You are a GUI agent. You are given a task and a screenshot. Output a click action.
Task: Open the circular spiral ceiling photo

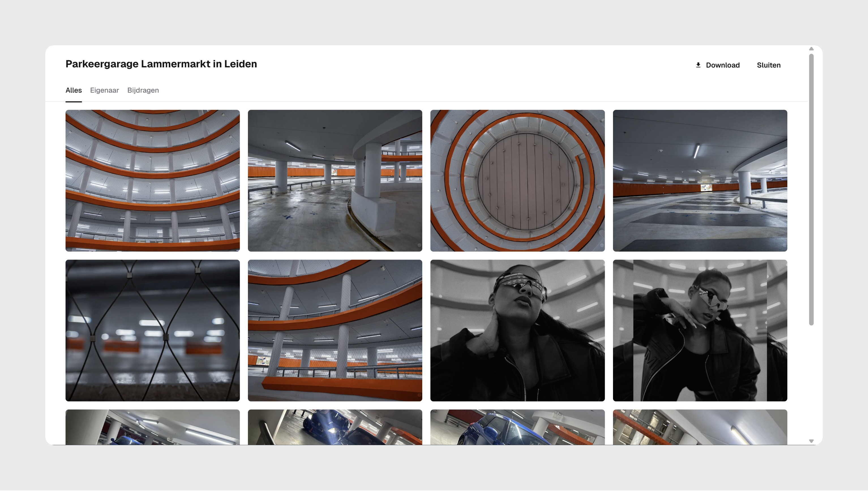(x=517, y=181)
